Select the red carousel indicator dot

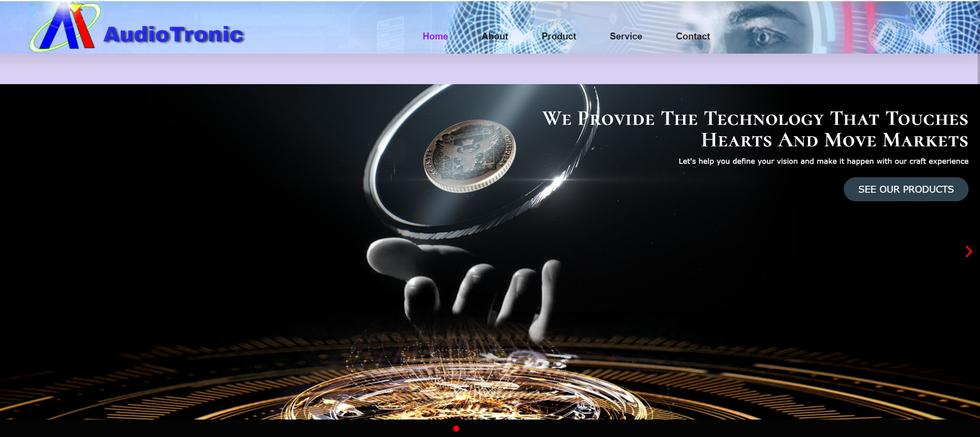(456, 428)
